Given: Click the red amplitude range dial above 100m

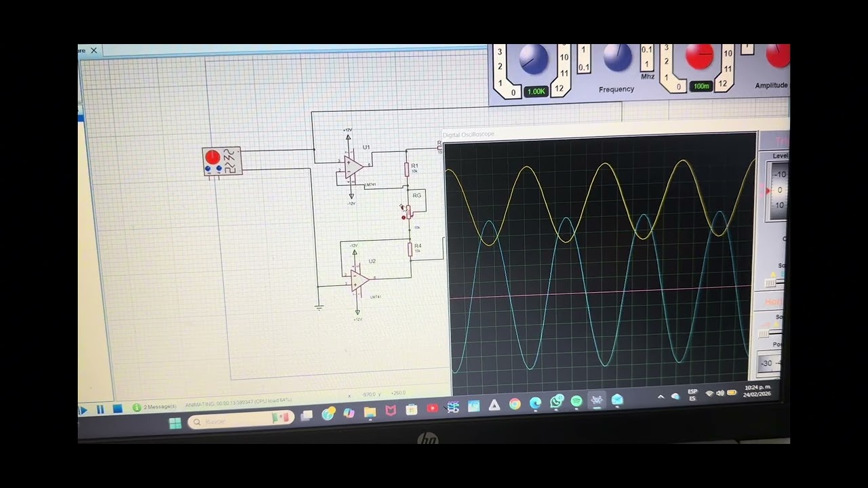Looking at the screenshot, I should (x=700, y=57).
